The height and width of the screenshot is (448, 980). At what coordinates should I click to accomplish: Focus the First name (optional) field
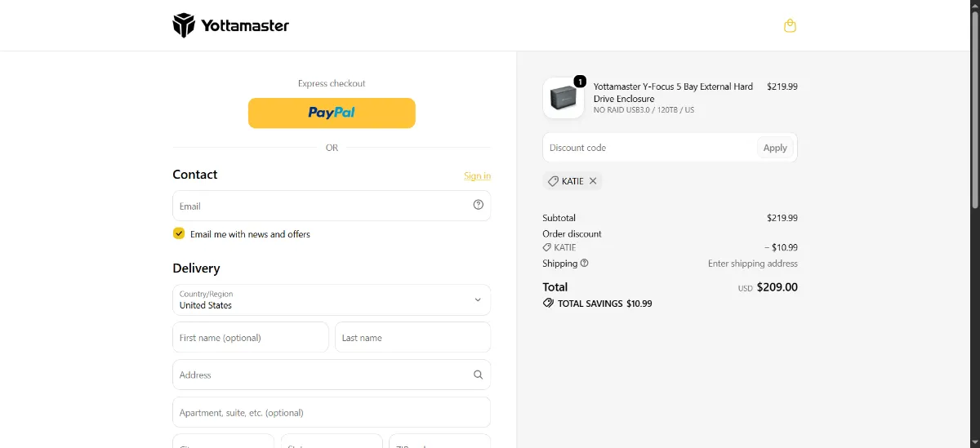click(251, 337)
